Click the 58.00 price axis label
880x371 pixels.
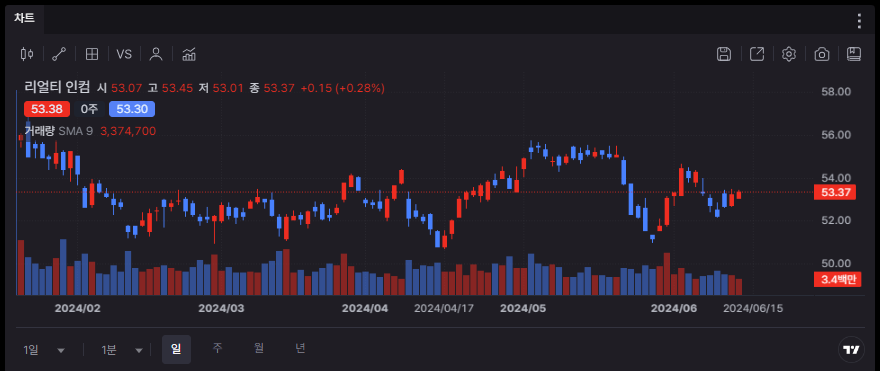click(836, 91)
